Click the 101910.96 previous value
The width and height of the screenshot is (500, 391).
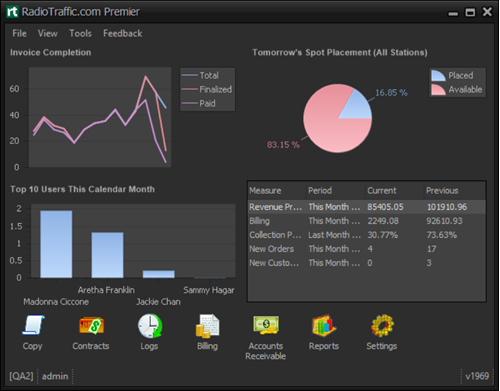click(447, 207)
